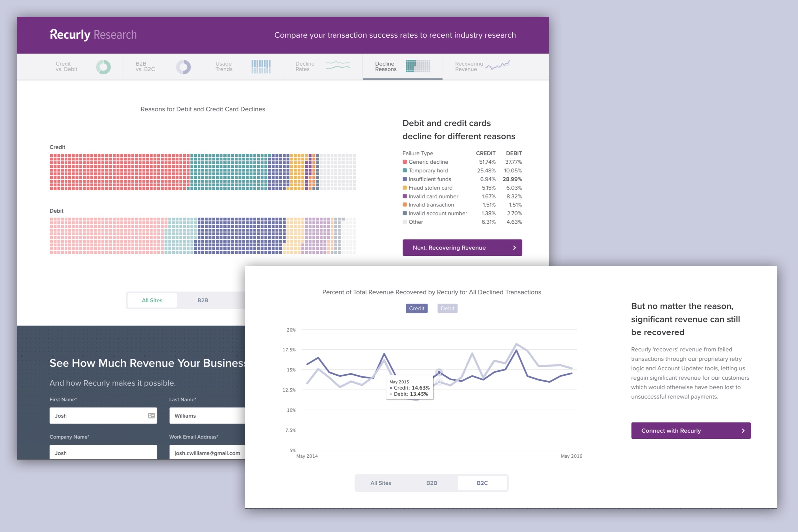Click the Other debit value 4.63%
The height and width of the screenshot is (532, 798).
pyautogui.click(x=514, y=222)
